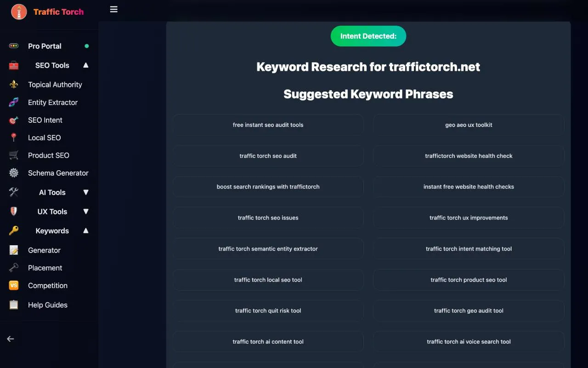588x368 pixels.
Task: Collapse sidebar with the left arrow icon
Action: pos(11,339)
